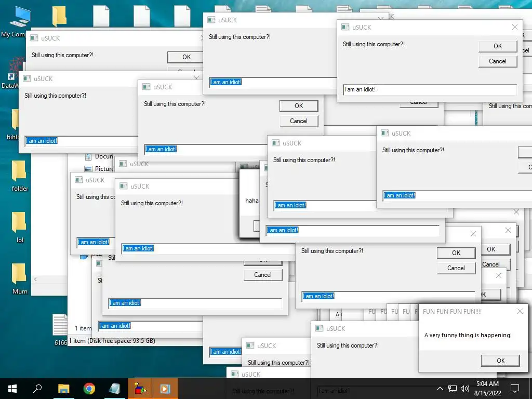
Task: Open File Explorer from the taskbar
Action: click(63, 389)
